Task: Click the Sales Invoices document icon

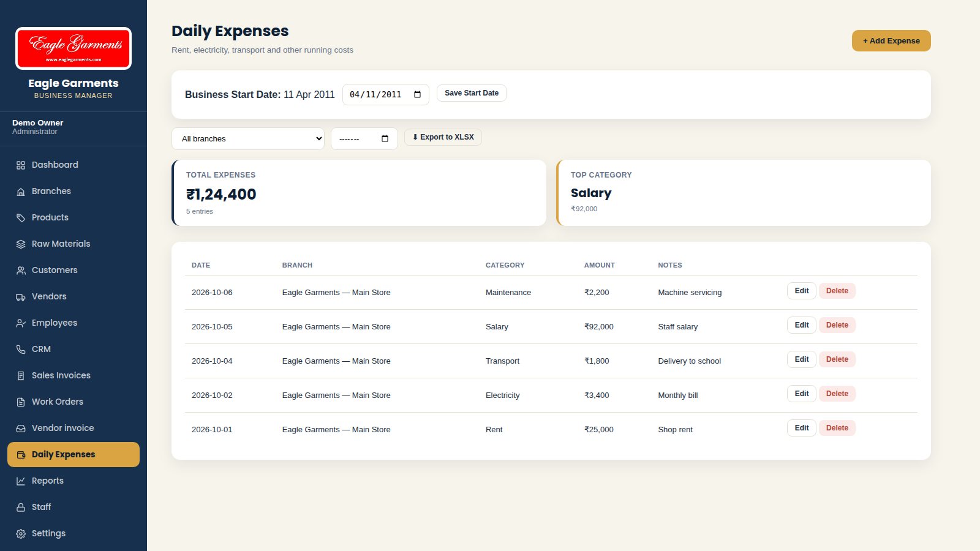Action: pyautogui.click(x=21, y=376)
